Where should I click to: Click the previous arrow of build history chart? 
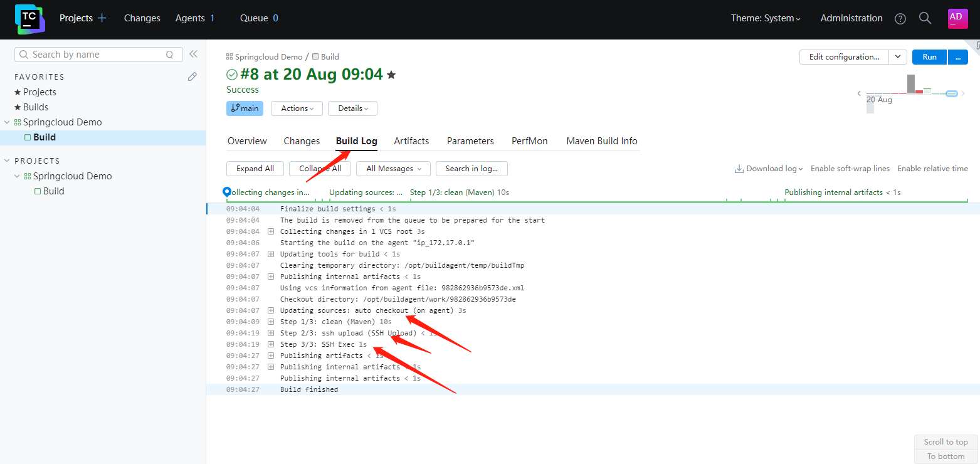[x=859, y=94]
